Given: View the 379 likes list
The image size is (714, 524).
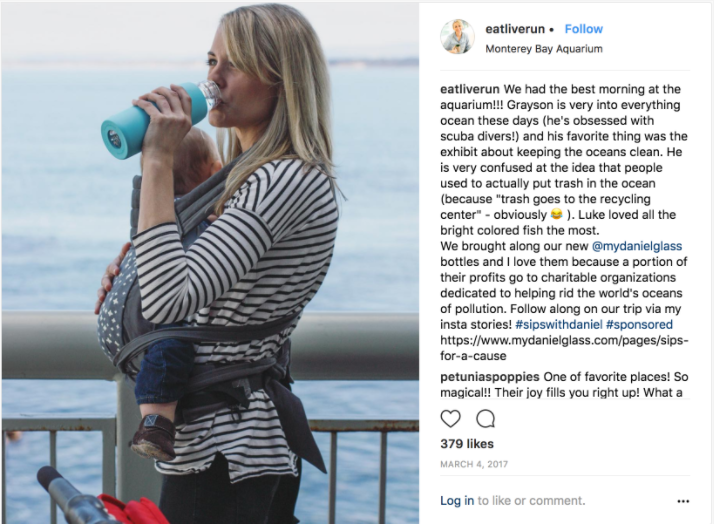Looking at the screenshot, I should (x=467, y=444).
